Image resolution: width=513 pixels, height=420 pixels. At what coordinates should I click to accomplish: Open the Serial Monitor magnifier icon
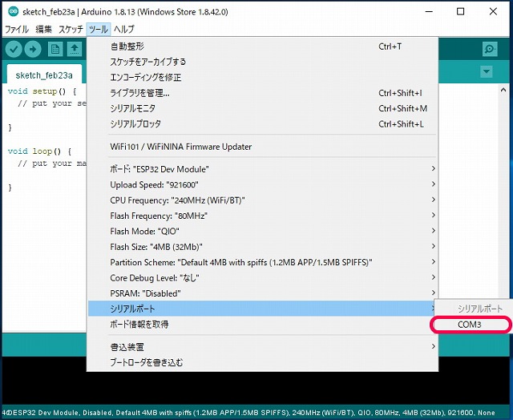click(x=490, y=50)
